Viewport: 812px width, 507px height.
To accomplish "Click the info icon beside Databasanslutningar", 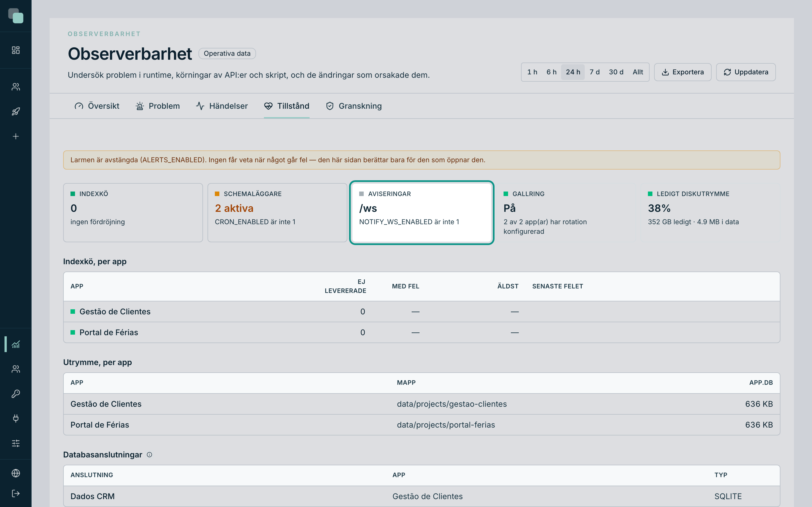I will (150, 455).
